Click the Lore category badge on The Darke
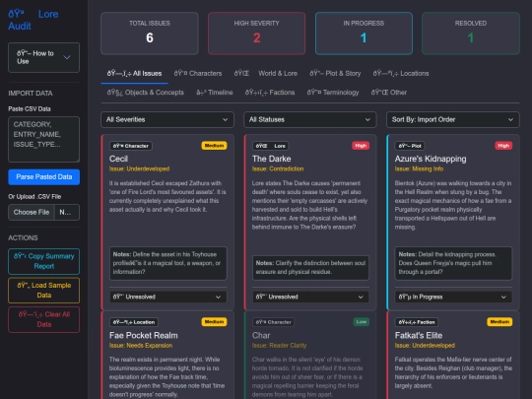 [270, 146]
